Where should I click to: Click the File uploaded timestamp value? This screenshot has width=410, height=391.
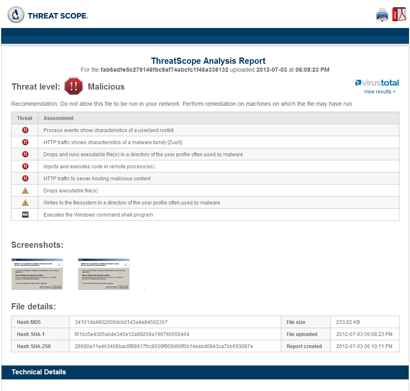coord(364,334)
